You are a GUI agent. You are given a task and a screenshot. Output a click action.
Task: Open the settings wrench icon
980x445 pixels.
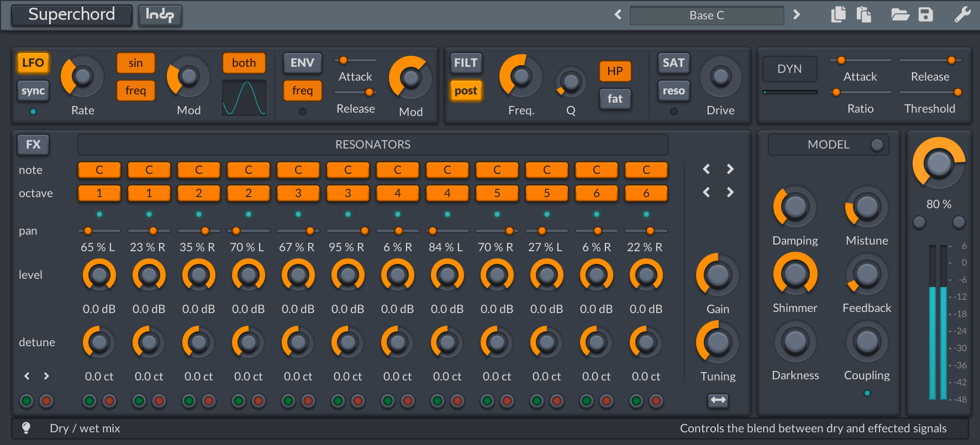point(962,14)
